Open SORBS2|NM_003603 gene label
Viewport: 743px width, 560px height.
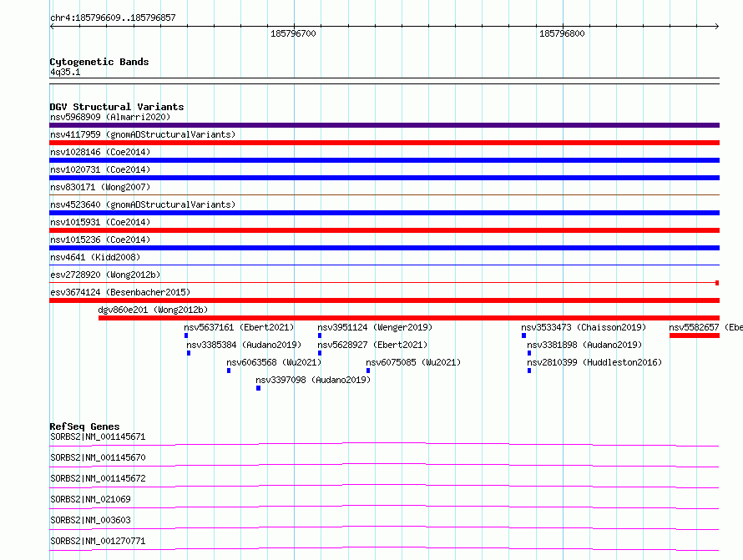click(90, 520)
